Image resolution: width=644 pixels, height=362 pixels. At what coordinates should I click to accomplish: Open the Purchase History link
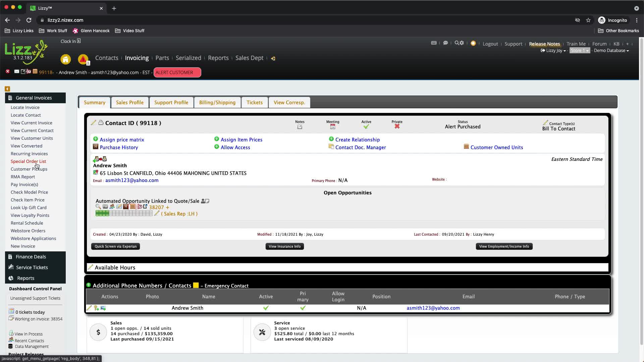click(119, 147)
